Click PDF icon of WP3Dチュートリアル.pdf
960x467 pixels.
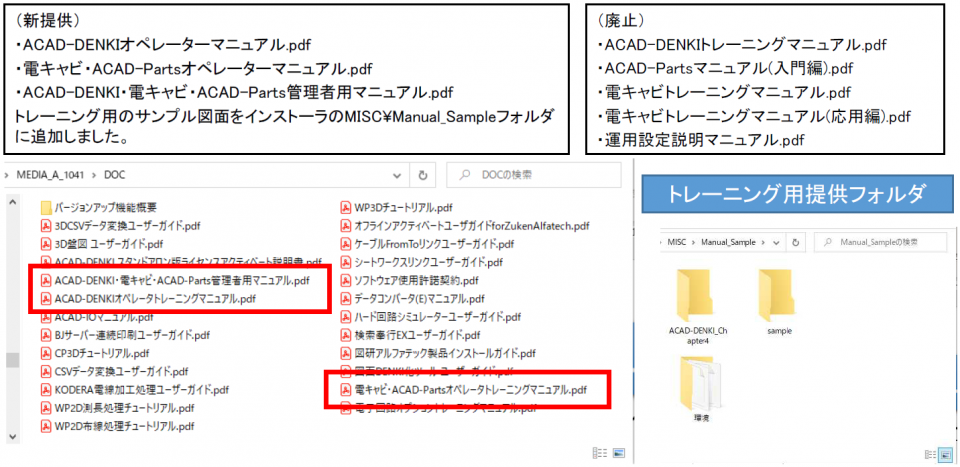(345, 208)
